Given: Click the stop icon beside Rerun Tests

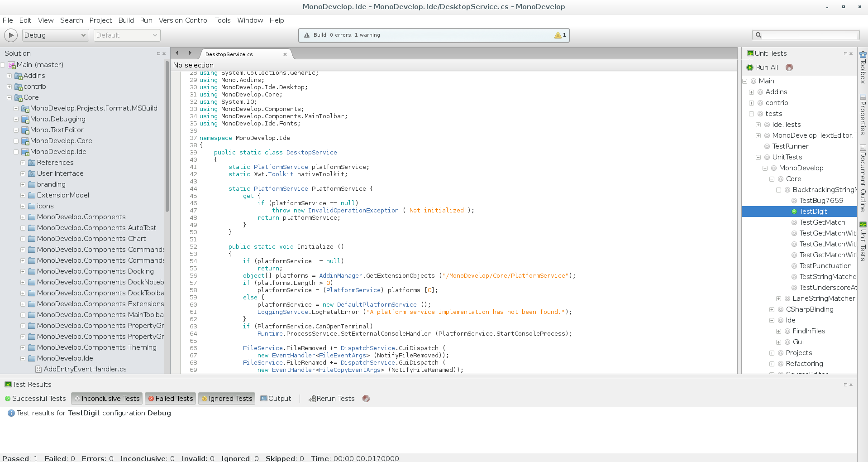Looking at the screenshot, I should pos(366,399).
